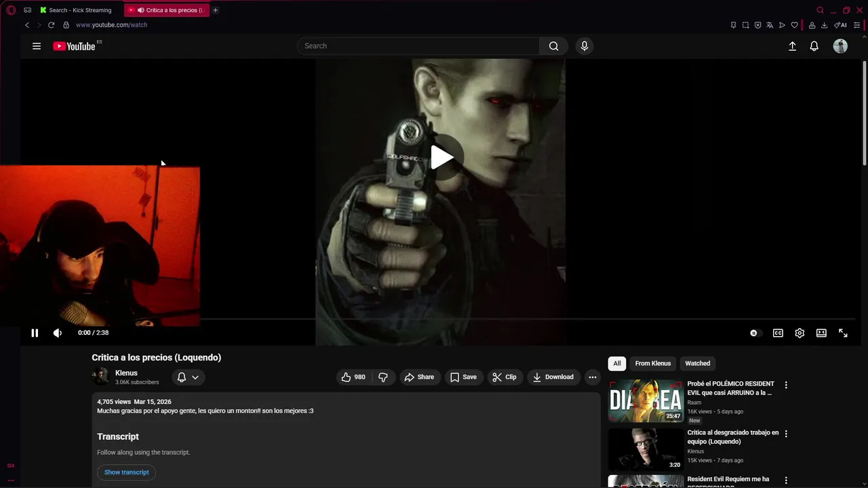Viewport: 868px width, 488px height.
Task: Reload the current page
Action: (51, 25)
